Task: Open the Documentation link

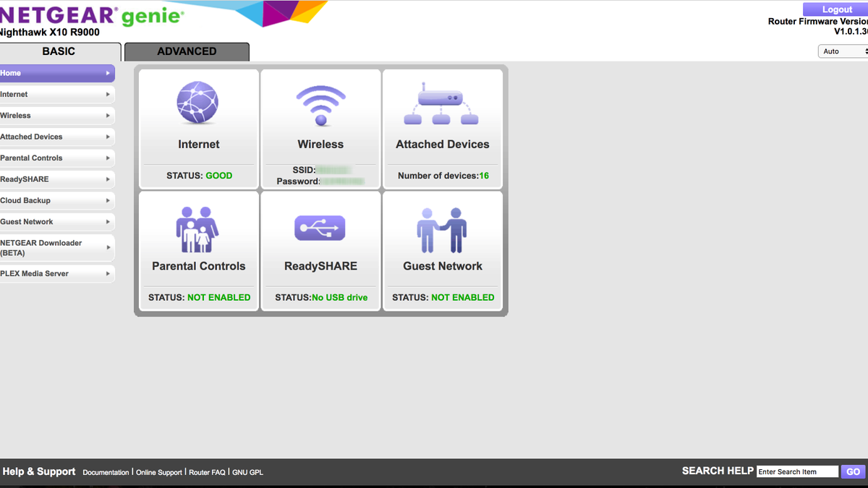Action: pyautogui.click(x=106, y=472)
